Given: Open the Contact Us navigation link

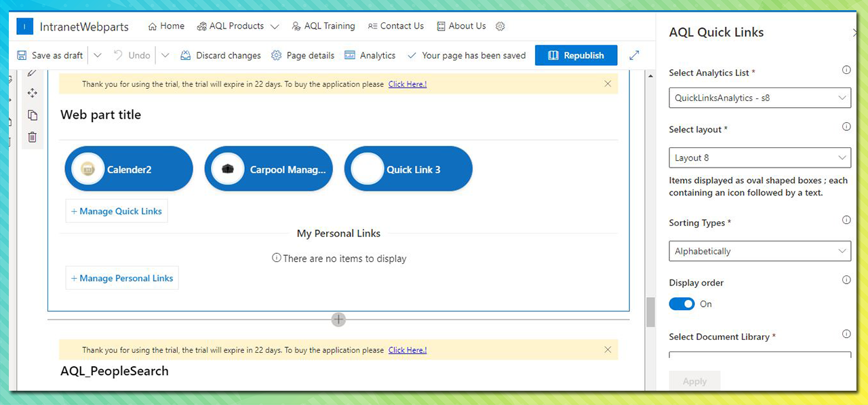Looking at the screenshot, I should point(396,26).
